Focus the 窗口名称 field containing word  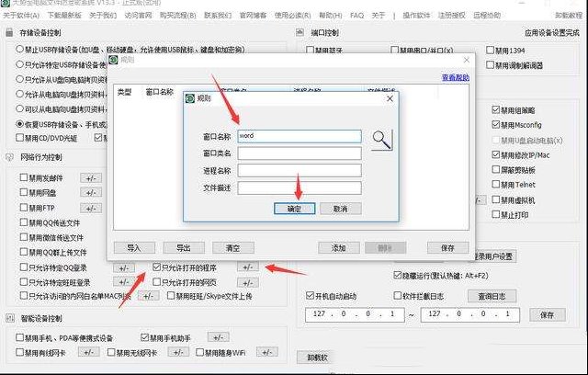(300, 136)
